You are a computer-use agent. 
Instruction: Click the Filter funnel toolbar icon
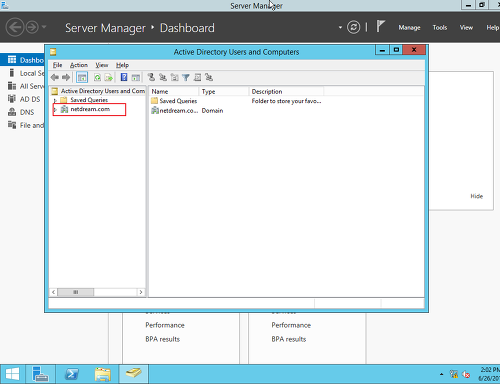(186, 78)
